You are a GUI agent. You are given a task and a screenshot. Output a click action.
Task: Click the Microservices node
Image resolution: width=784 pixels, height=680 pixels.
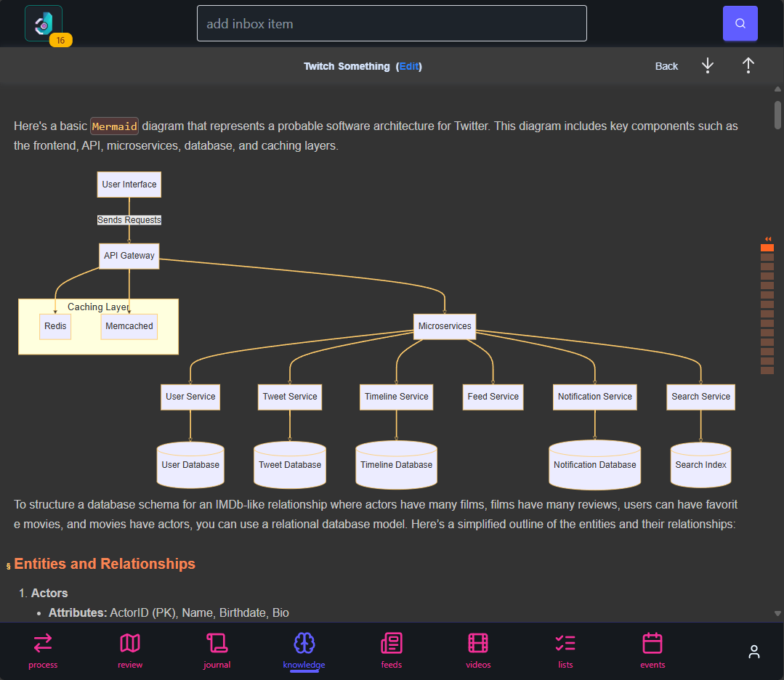click(445, 326)
